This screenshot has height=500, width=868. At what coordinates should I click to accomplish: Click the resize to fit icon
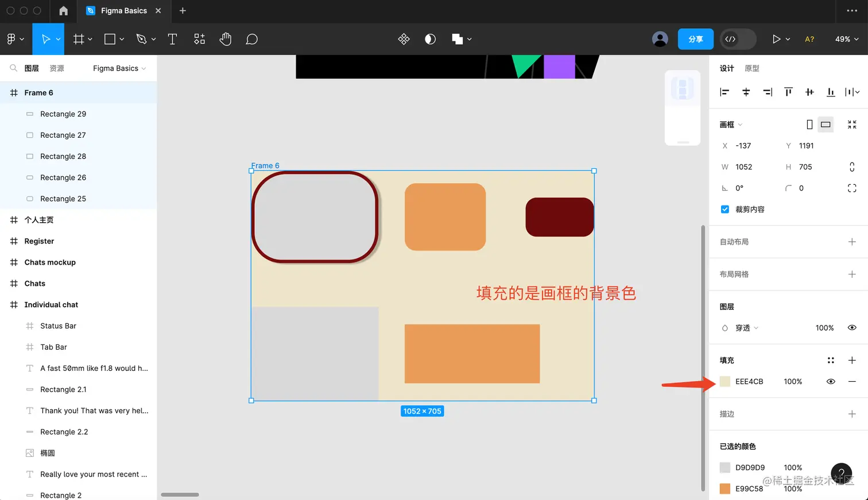tap(852, 125)
